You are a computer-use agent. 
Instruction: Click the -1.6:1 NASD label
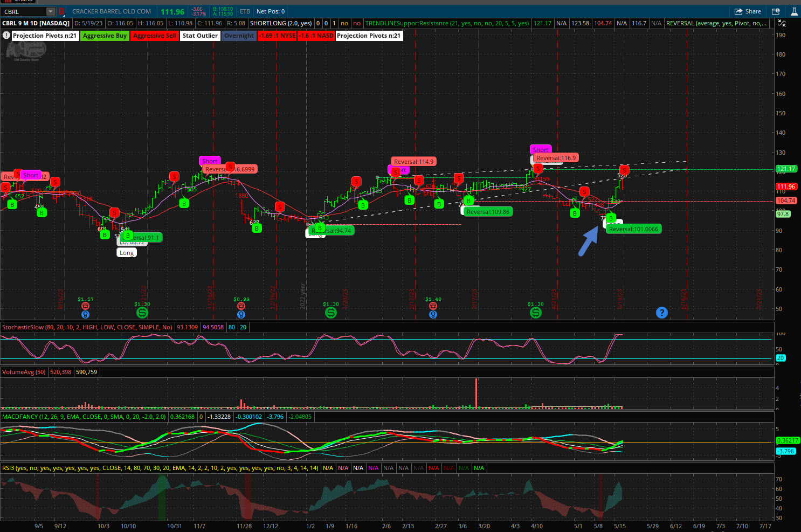tap(316, 36)
